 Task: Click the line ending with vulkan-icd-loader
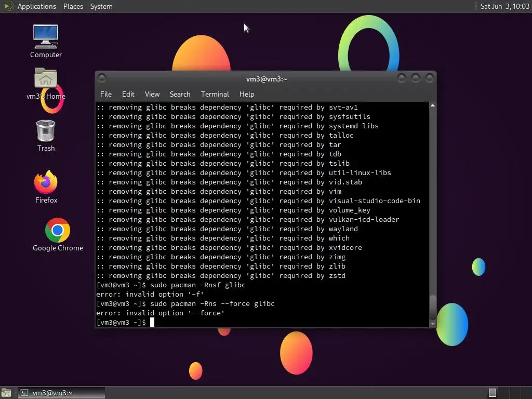click(x=248, y=220)
